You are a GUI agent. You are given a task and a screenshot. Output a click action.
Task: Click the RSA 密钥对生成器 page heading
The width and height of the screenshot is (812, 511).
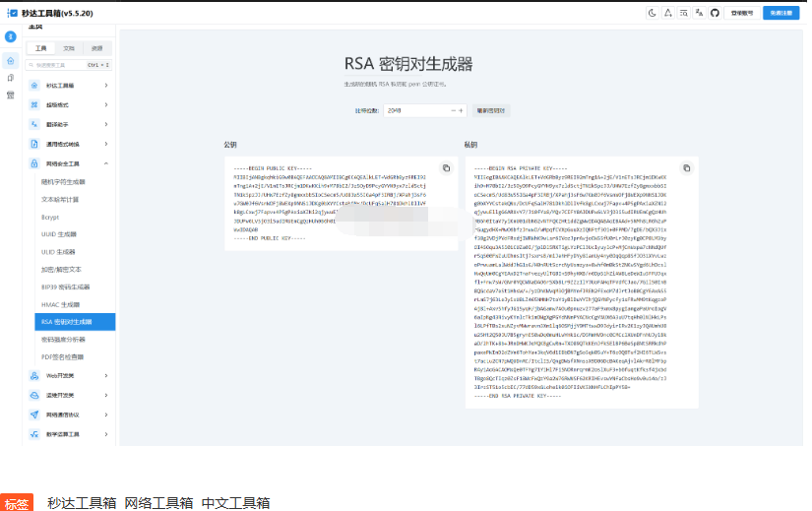408,64
